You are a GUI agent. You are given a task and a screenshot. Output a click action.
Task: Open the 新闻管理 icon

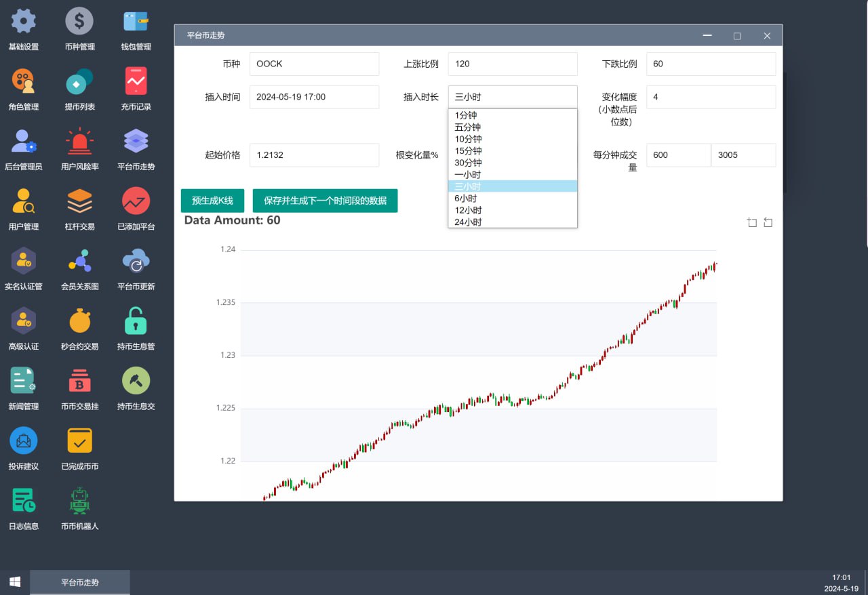coord(24,381)
